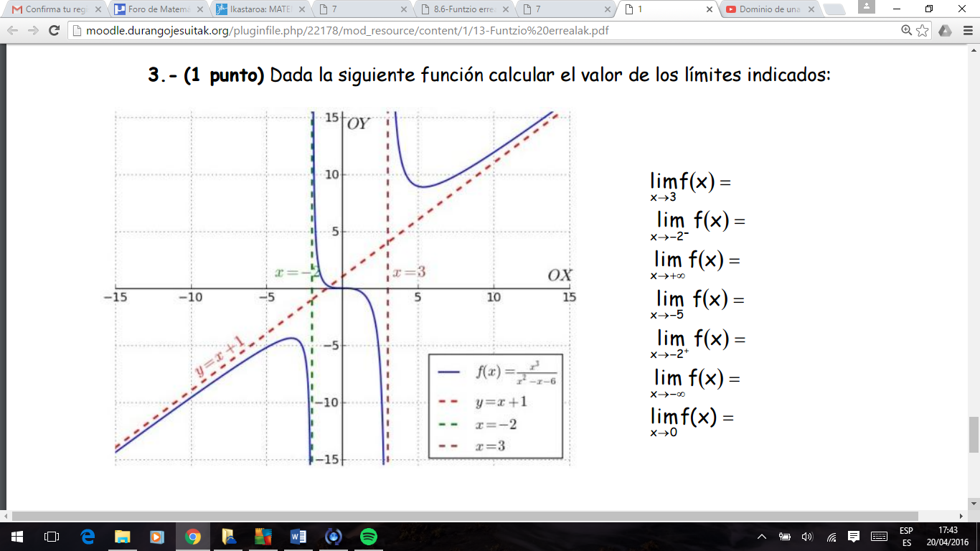The height and width of the screenshot is (551, 980).
Task: Reload the current page
Action: pos(54,31)
